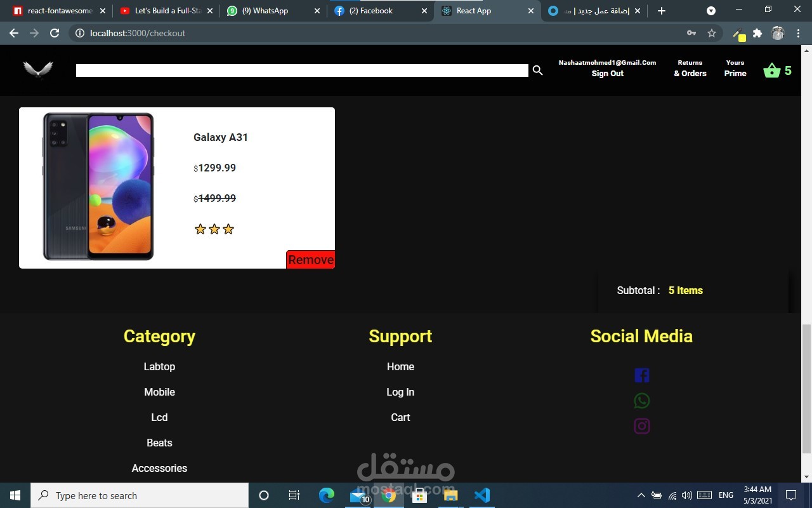Open File Explorer from the taskbar

(x=450, y=495)
